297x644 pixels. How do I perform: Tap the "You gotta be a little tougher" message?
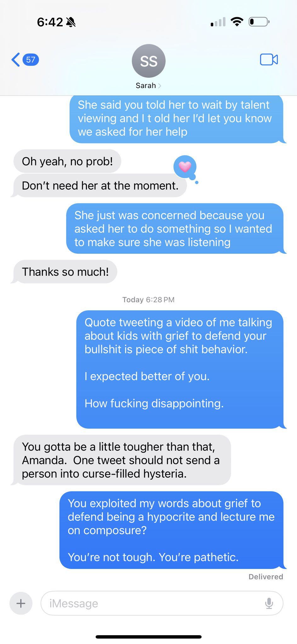pos(122,460)
